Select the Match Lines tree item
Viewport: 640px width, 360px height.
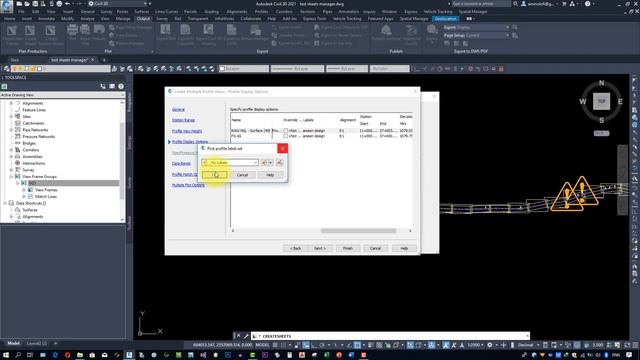46,197
